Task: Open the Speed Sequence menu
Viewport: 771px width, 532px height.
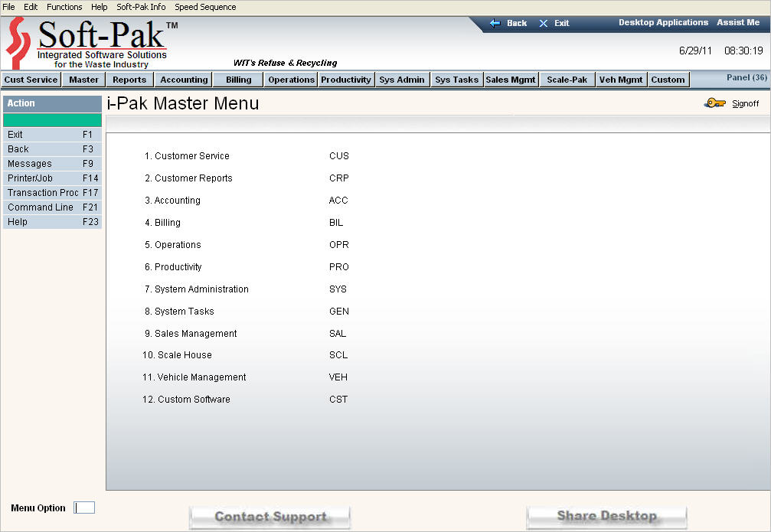Action: (205, 7)
